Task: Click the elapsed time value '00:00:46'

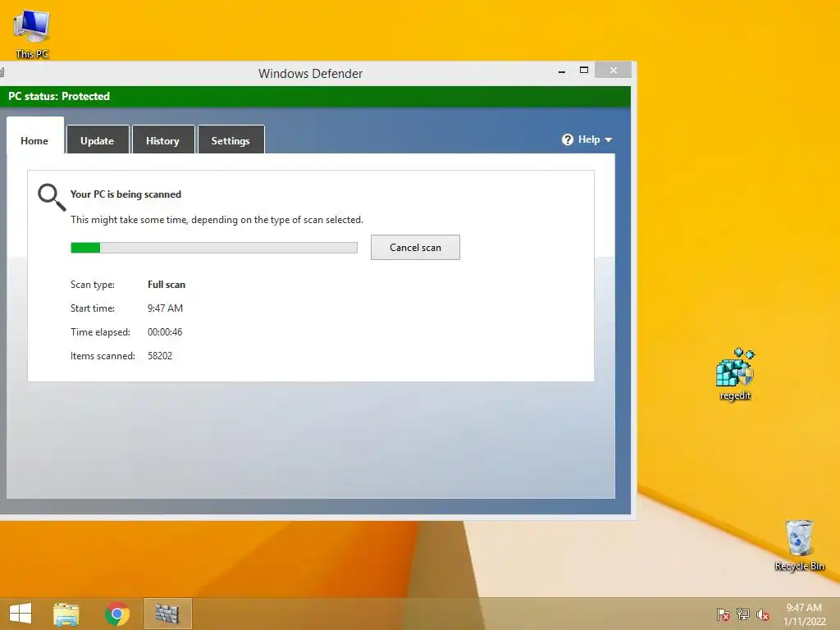Action: (x=165, y=332)
